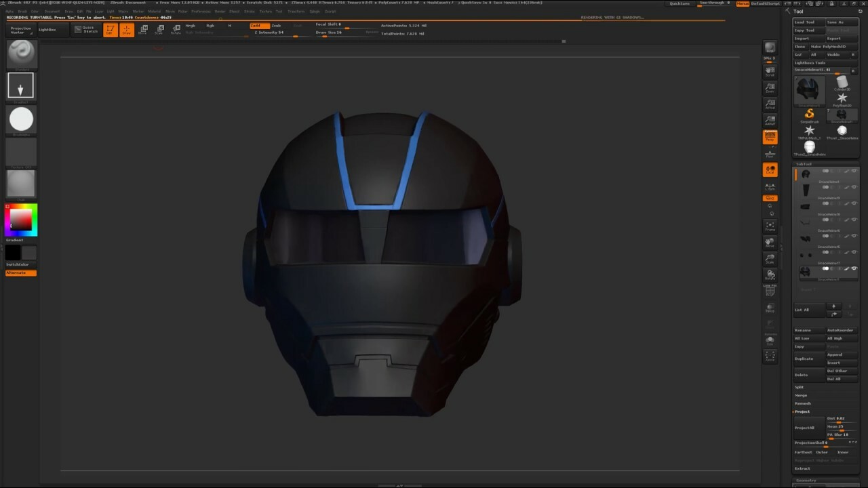Toggle Zadd mode
The image size is (868, 488).
coord(259,26)
